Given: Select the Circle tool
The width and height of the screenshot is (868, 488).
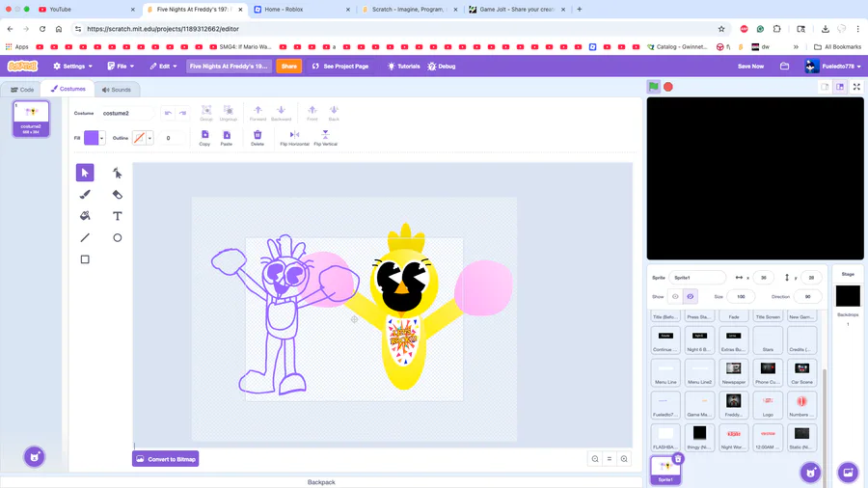Looking at the screenshot, I should coord(118,237).
